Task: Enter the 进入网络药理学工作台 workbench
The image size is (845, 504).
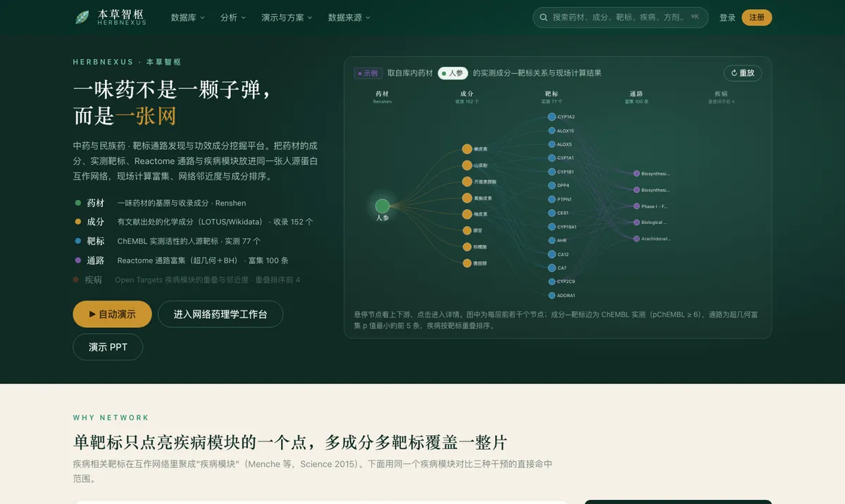Action: pyautogui.click(x=220, y=314)
